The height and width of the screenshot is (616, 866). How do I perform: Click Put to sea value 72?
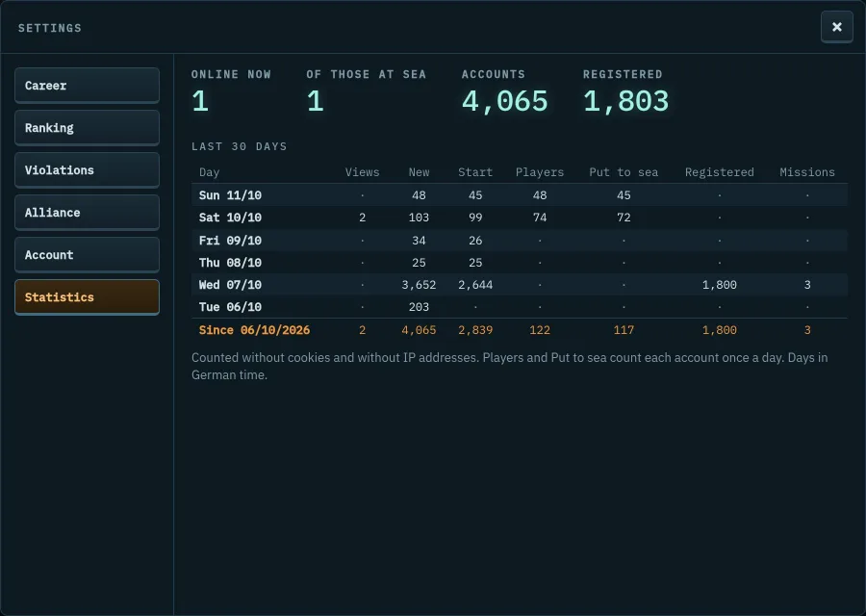pyautogui.click(x=624, y=218)
